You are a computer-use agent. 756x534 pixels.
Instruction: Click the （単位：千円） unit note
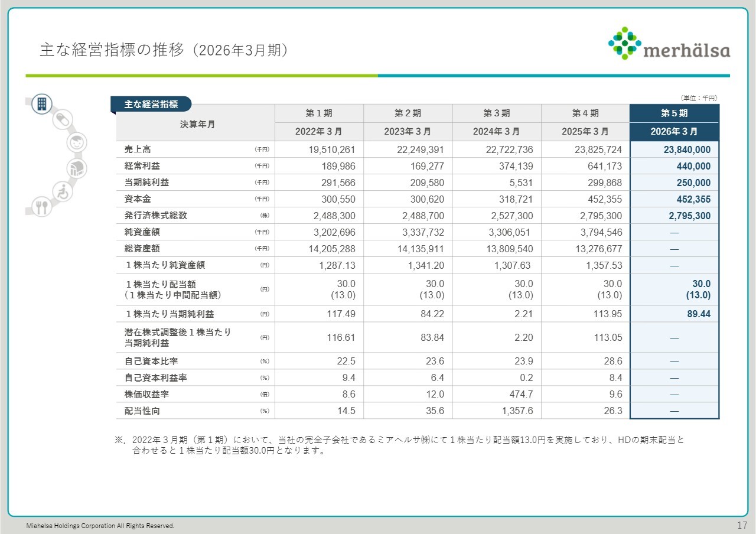pos(699,98)
